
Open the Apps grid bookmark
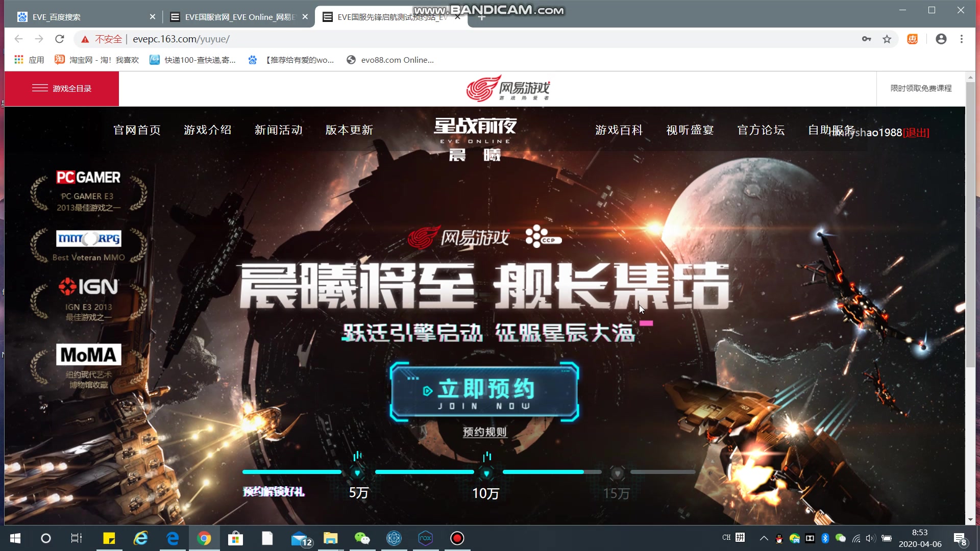point(29,60)
